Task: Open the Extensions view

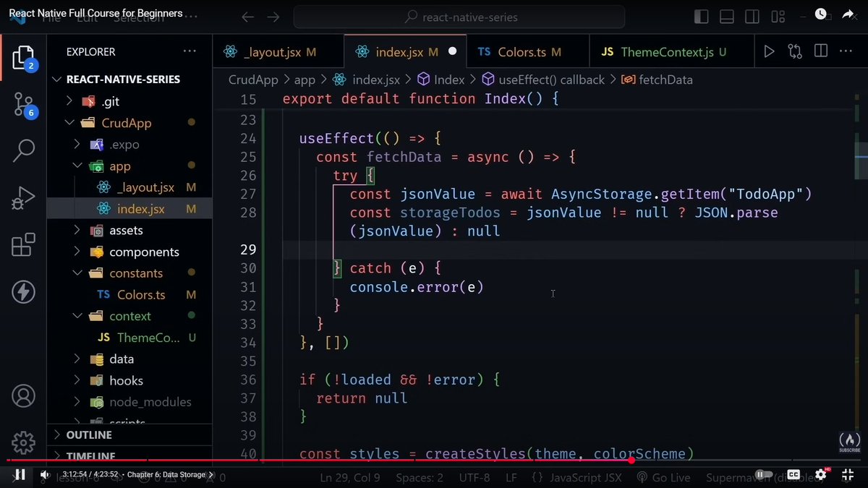Action: click(23, 245)
